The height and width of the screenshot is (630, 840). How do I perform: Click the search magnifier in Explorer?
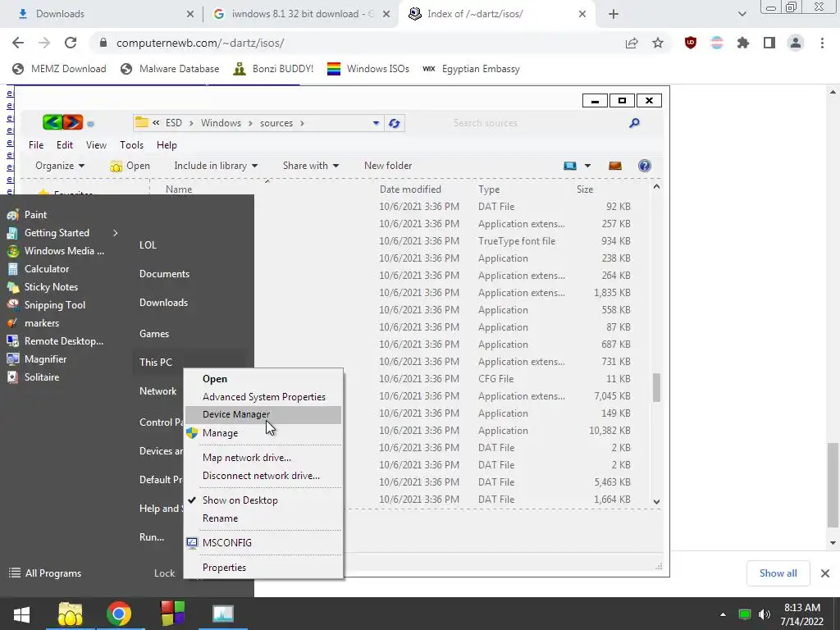tap(634, 123)
